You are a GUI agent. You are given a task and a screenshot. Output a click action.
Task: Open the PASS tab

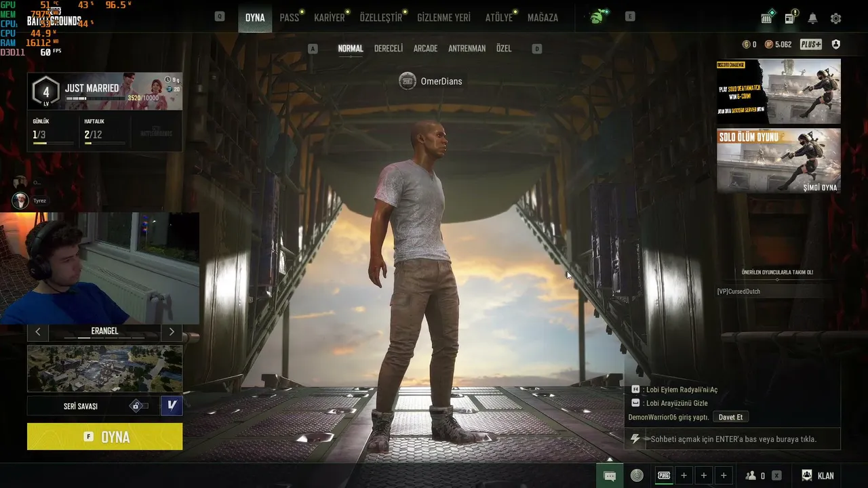click(290, 18)
